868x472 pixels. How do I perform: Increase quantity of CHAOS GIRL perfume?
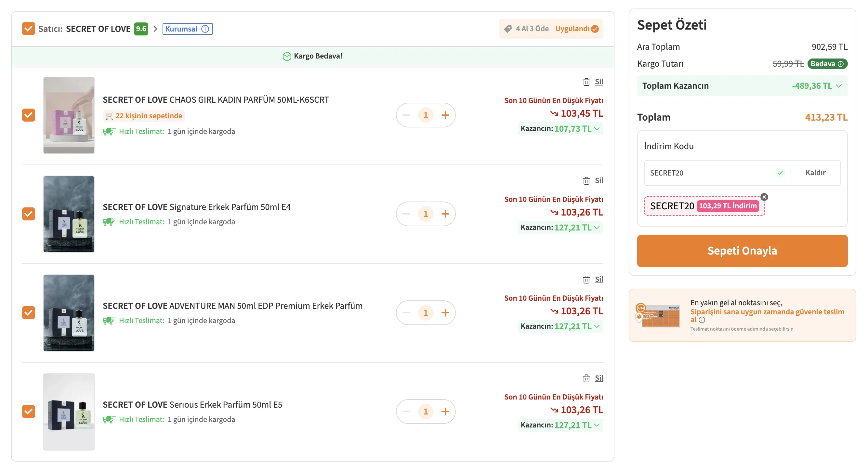[445, 115]
